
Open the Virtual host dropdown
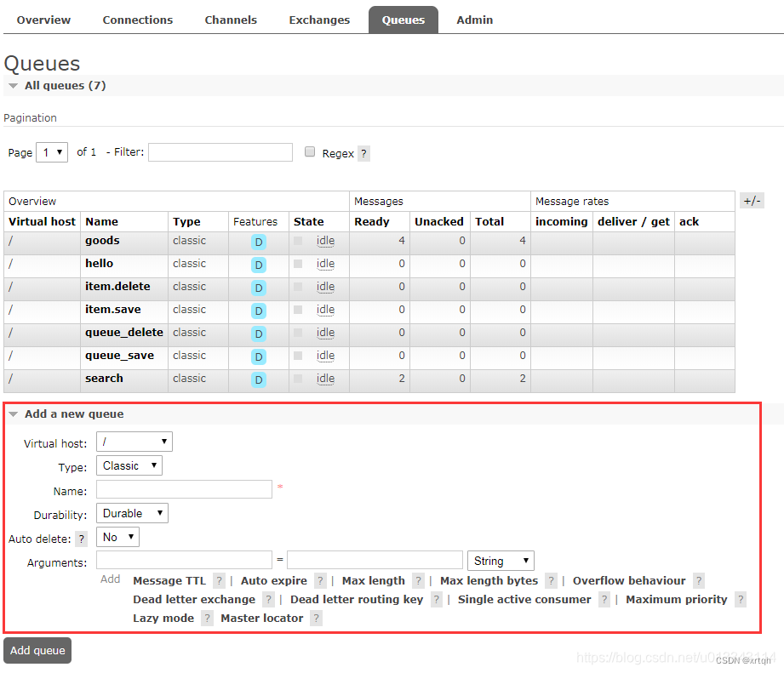134,442
